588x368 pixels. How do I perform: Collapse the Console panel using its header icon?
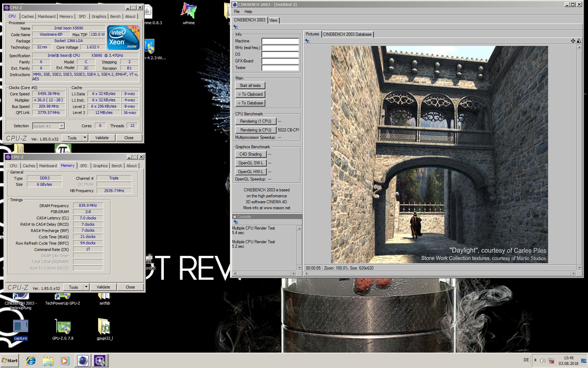click(235, 217)
